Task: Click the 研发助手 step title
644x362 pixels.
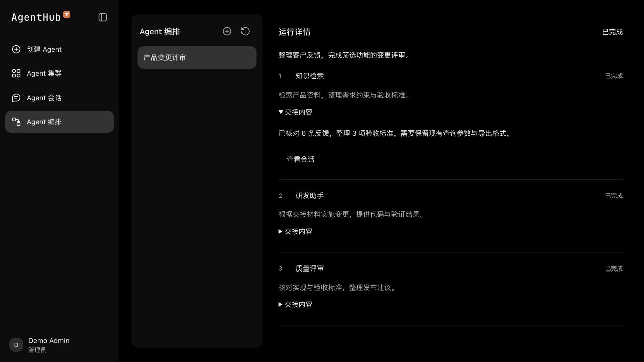Action: pos(309,196)
